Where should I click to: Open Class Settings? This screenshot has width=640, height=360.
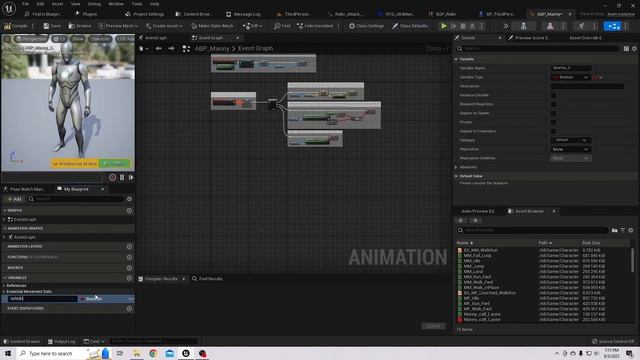pyautogui.click(x=366, y=26)
